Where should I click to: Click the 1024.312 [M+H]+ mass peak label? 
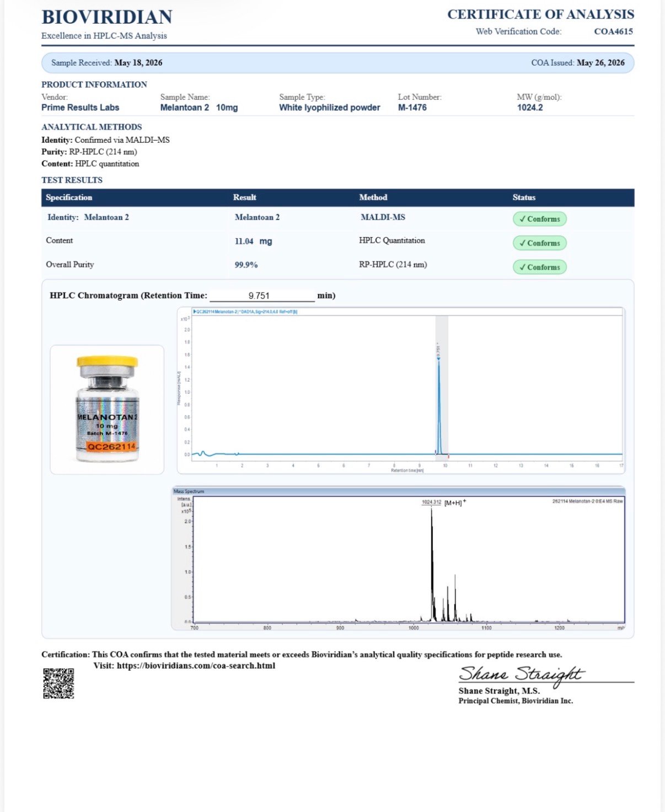pyautogui.click(x=444, y=503)
